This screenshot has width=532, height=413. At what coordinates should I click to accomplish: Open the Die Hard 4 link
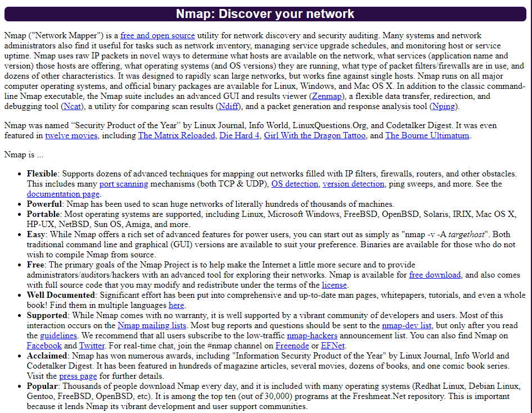pyautogui.click(x=239, y=135)
